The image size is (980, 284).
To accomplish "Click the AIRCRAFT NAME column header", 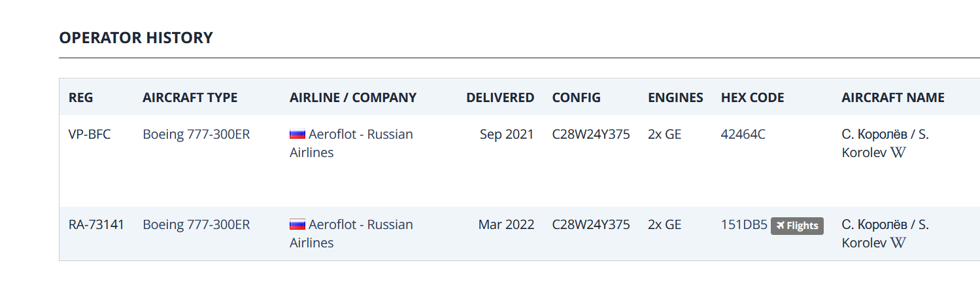I will (893, 98).
